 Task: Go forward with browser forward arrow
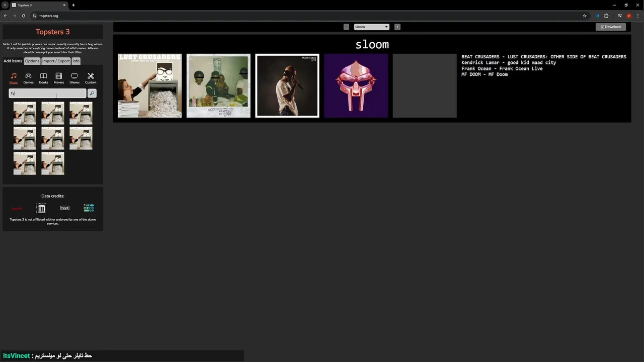(x=14, y=16)
